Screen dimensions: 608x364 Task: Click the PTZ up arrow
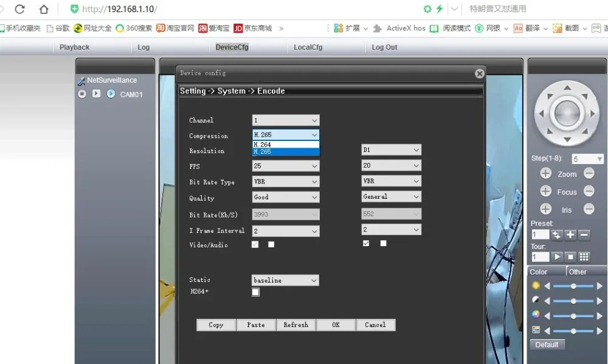[567, 88]
